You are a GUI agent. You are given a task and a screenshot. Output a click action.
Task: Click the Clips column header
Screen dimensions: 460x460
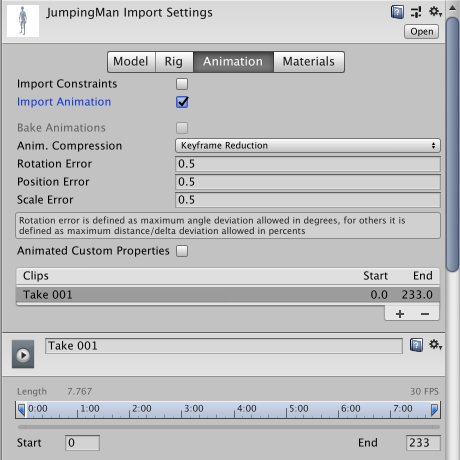tap(36, 276)
